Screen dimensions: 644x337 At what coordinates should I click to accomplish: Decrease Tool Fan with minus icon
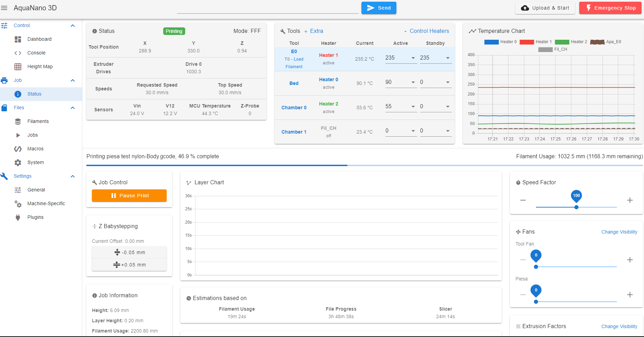(523, 260)
